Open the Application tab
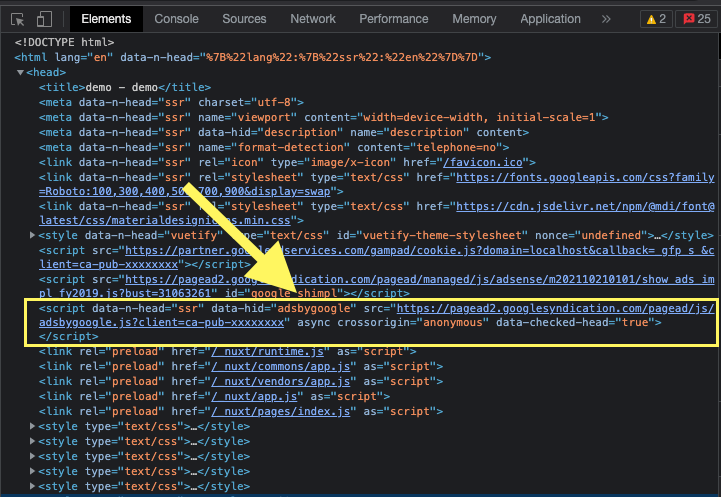The height and width of the screenshot is (497, 721). (x=550, y=19)
